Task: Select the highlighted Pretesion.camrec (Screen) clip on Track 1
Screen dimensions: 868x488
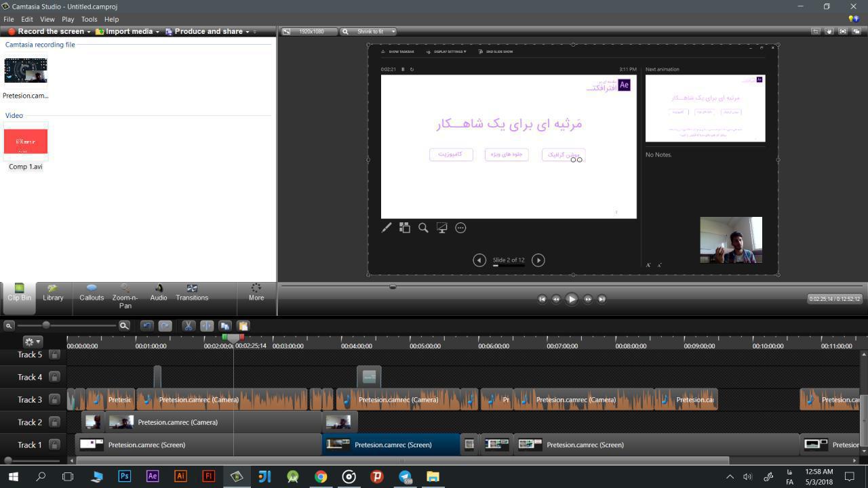Action: click(x=391, y=445)
